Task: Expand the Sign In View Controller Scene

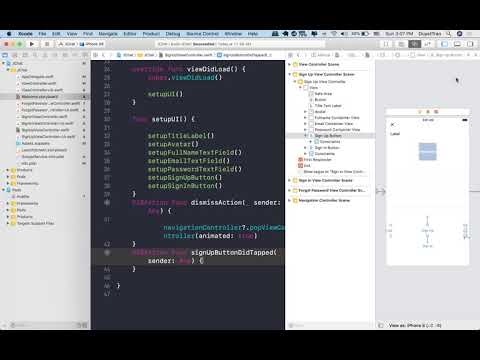Action: tap(290, 180)
